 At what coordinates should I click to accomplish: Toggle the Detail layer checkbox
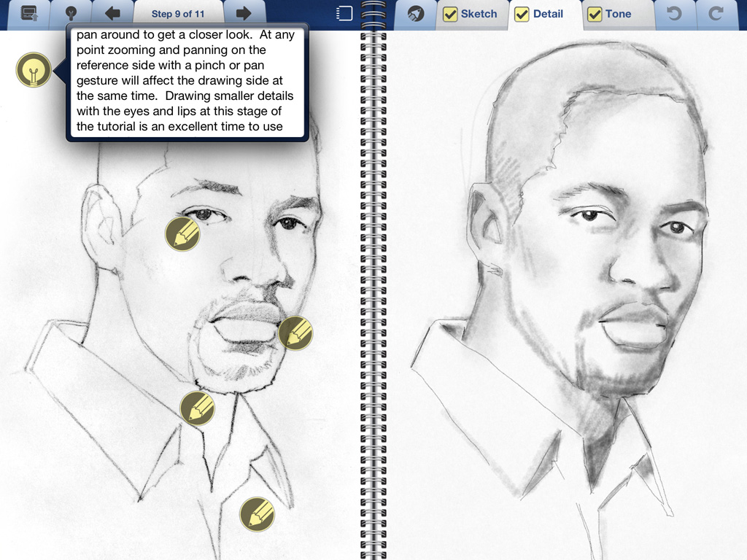(522, 15)
